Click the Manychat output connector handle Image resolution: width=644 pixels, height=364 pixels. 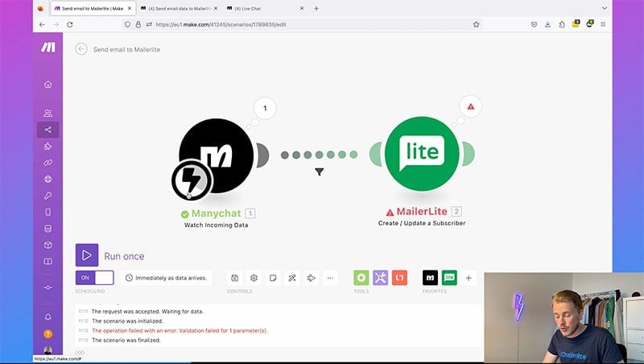click(x=262, y=155)
